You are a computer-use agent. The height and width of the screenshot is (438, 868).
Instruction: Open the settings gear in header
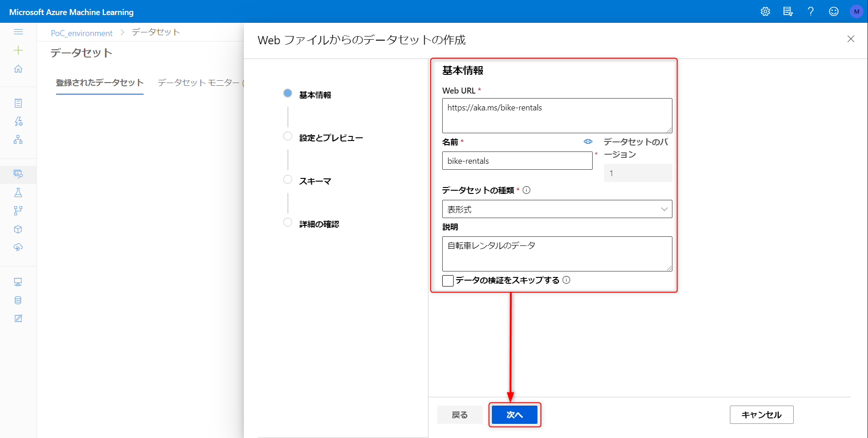765,12
